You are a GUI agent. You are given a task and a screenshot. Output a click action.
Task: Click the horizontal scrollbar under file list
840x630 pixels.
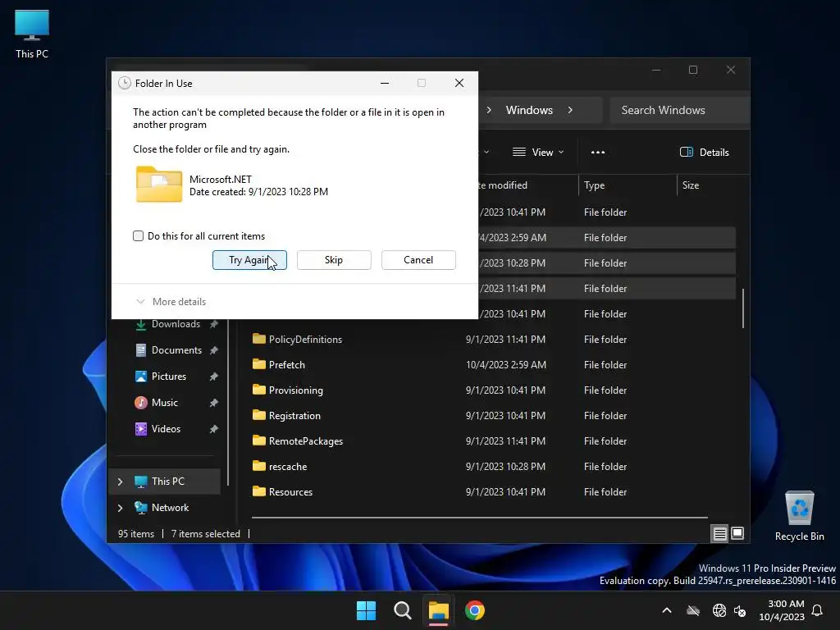coord(479,518)
